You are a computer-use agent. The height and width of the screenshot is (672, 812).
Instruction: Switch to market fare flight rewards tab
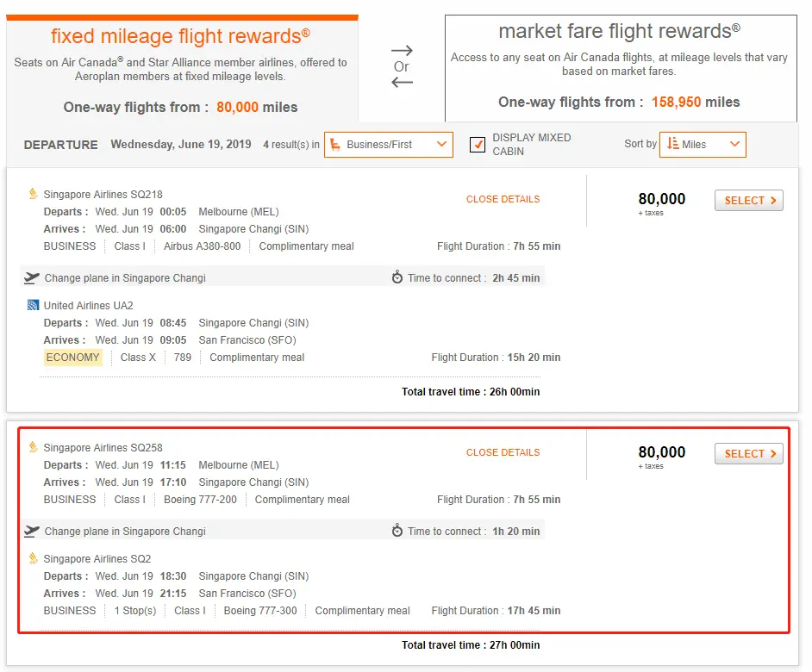coord(621,68)
